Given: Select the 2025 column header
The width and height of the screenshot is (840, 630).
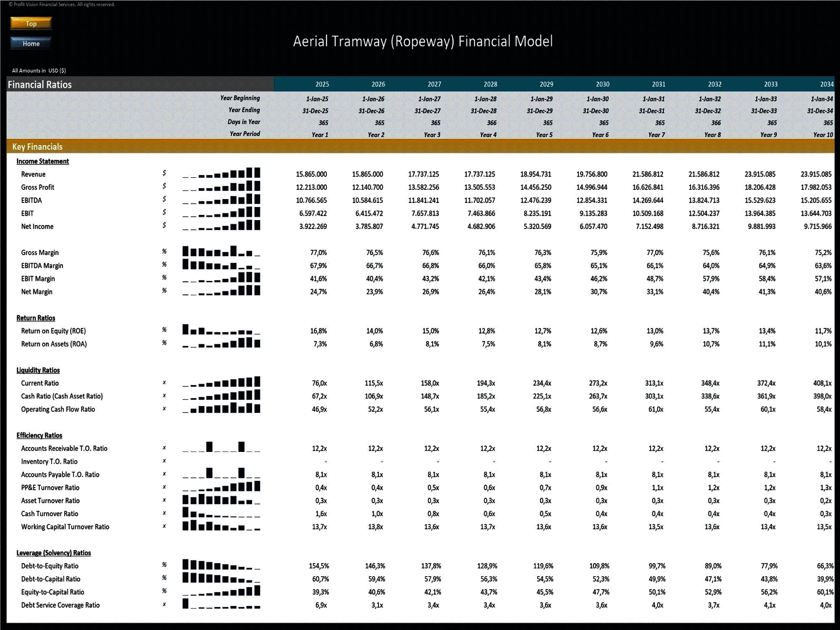Looking at the screenshot, I should (x=322, y=84).
